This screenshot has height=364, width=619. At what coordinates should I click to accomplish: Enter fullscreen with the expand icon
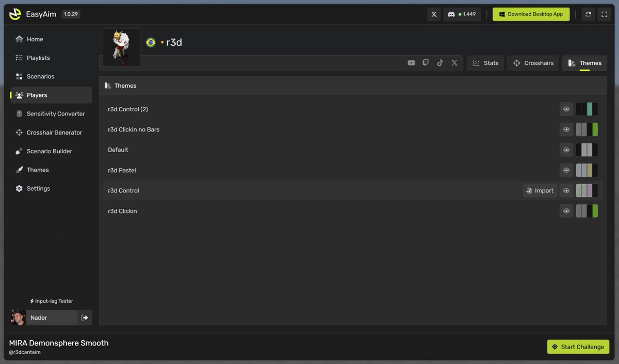(604, 14)
